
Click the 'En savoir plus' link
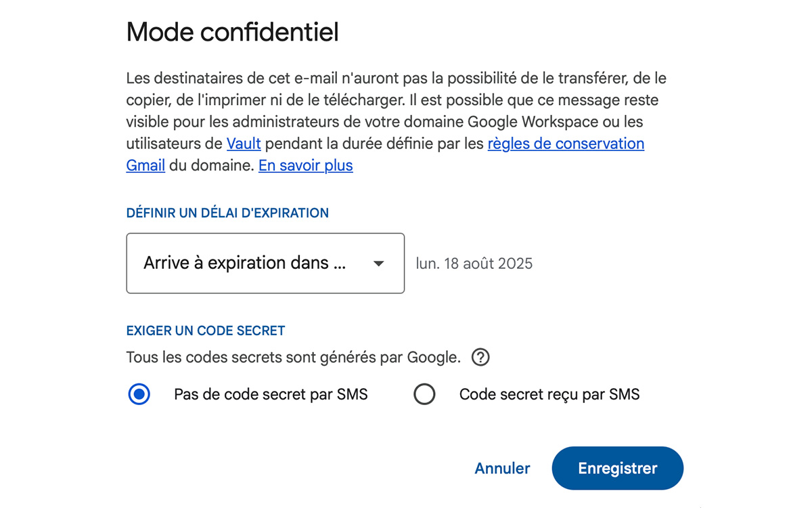tap(305, 165)
